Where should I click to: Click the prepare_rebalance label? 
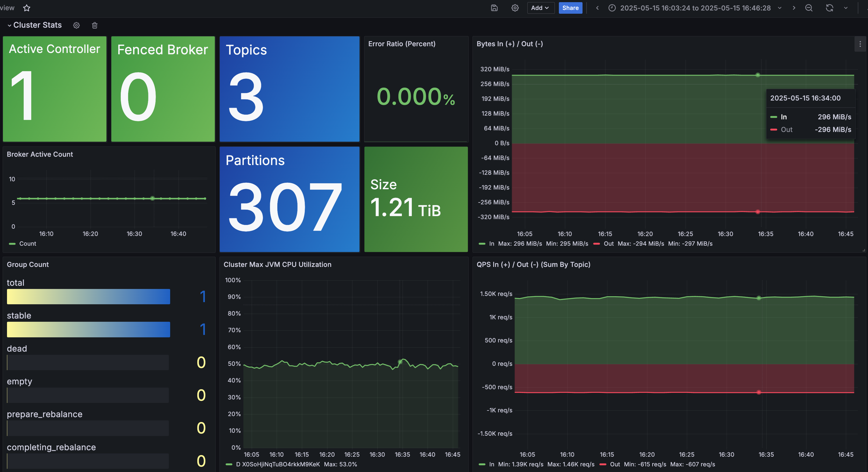(x=44, y=414)
